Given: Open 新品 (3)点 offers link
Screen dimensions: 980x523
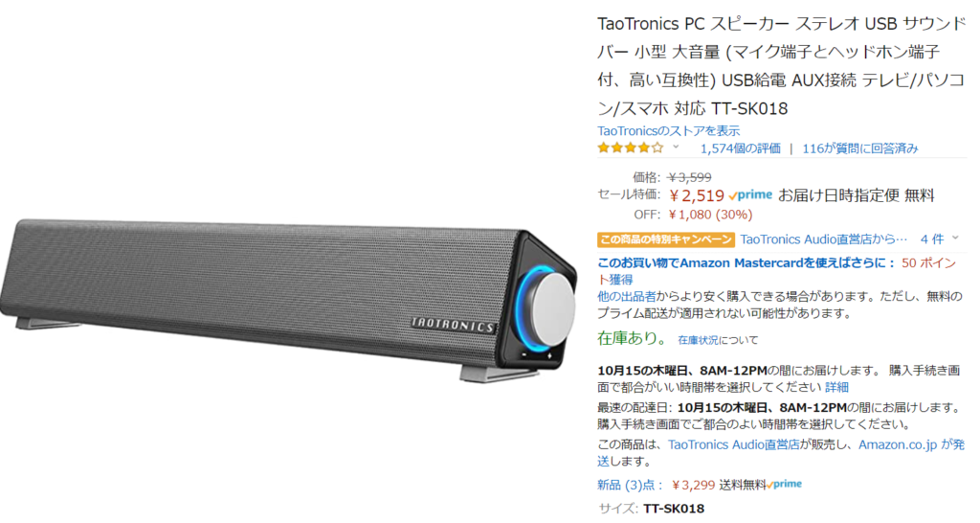Looking at the screenshot, I should click(x=631, y=485).
